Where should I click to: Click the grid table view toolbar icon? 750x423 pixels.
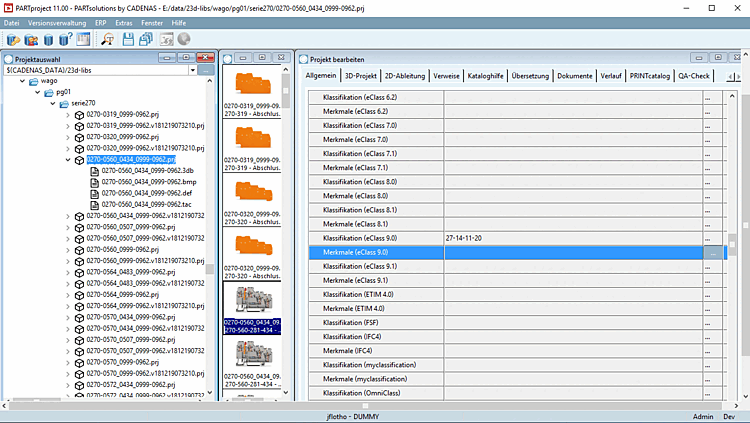tap(84, 39)
